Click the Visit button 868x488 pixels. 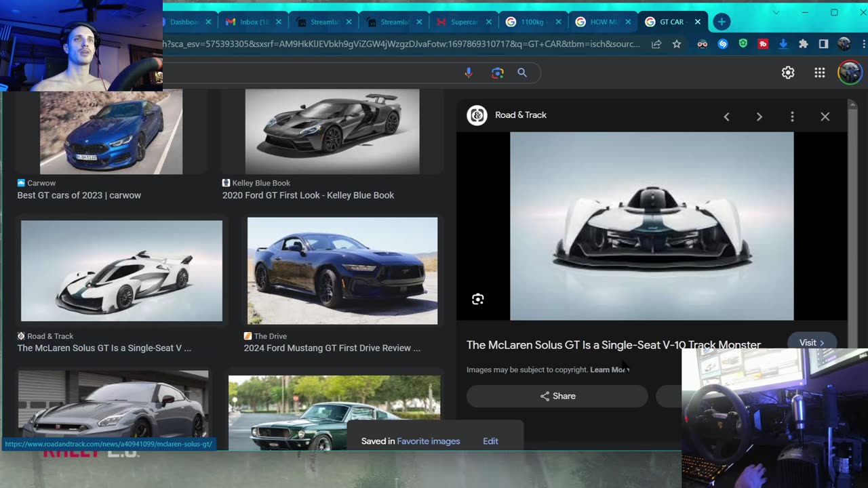tap(812, 341)
